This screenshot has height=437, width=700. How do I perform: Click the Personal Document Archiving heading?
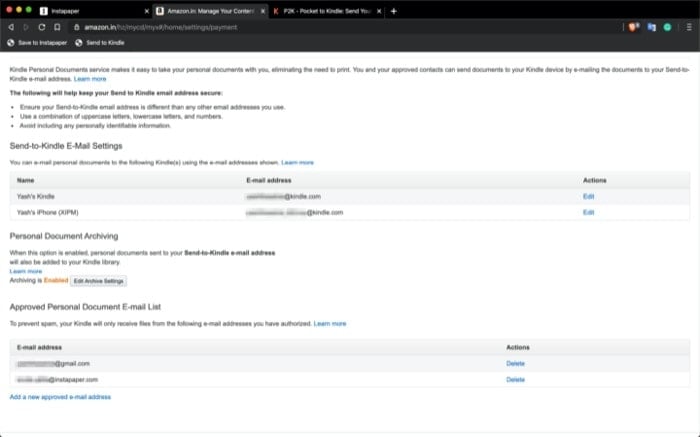(64, 236)
